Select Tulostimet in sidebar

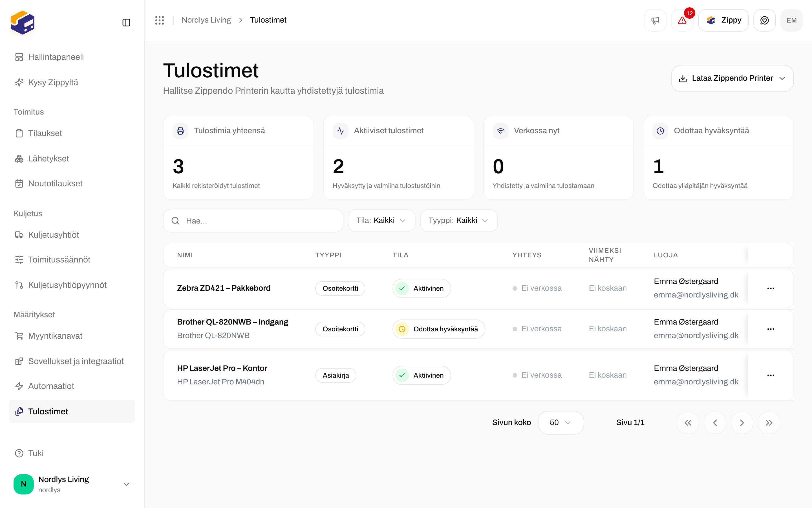pyautogui.click(x=72, y=411)
